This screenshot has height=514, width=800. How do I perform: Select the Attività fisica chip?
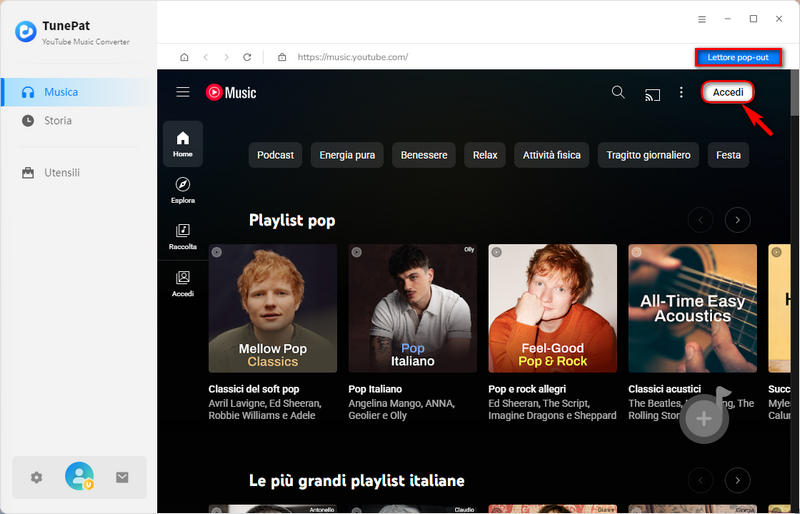pos(552,155)
